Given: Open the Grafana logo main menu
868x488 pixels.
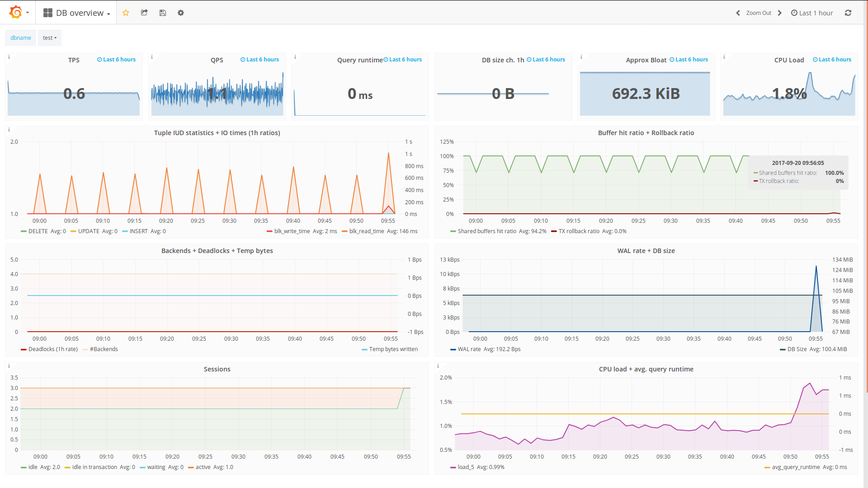Looking at the screenshot, I should click(16, 12).
